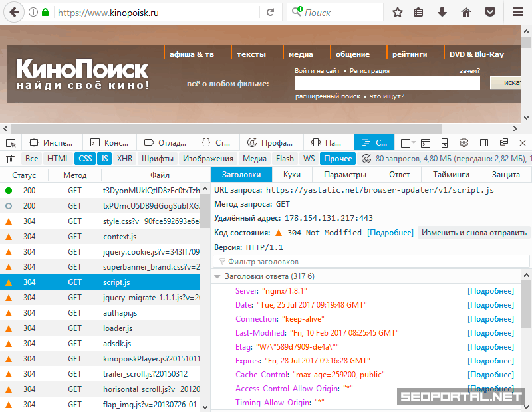Switch to the 'Куки' tab

(x=291, y=175)
